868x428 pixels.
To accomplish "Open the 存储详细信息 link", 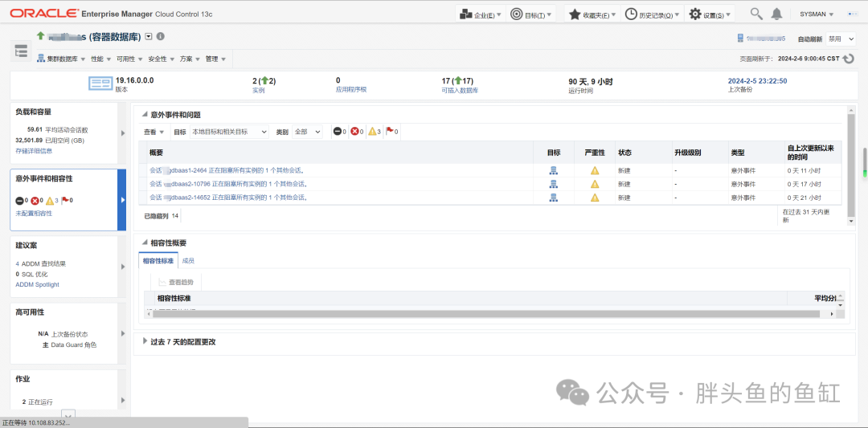I will 35,150.
